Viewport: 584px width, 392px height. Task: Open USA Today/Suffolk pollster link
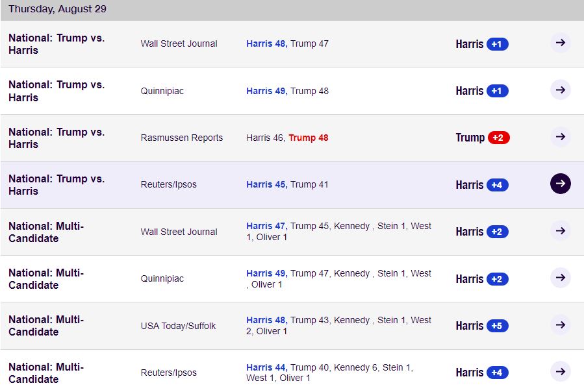(178, 326)
